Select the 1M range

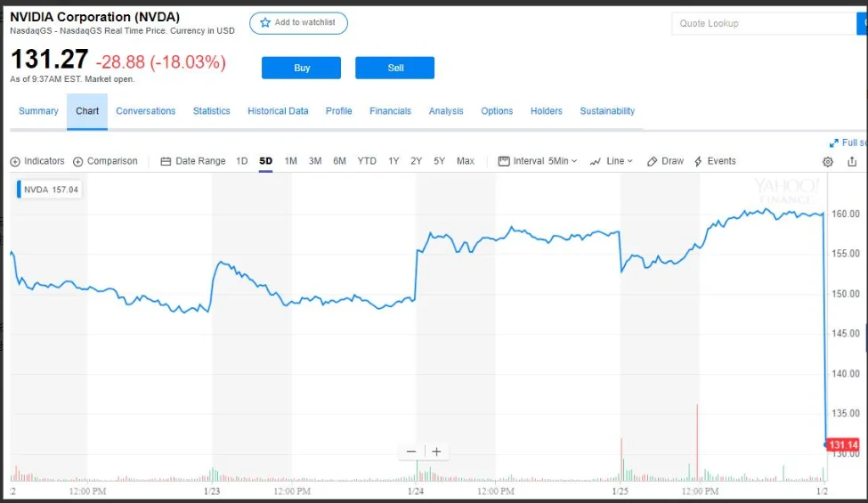click(290, 161)
